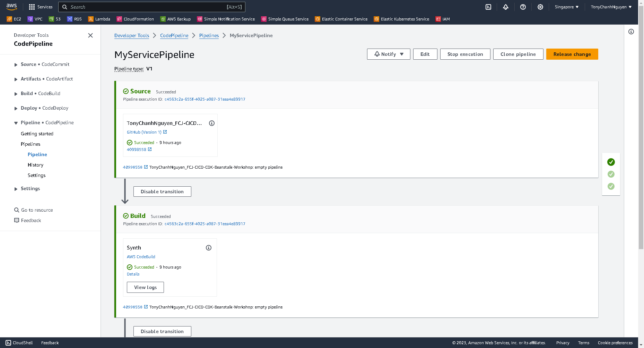Image resolution: width=644 pixels, height=348 pixels.
Task: Open AWS Backup favorite shortcut
Action: click(175, 19)
